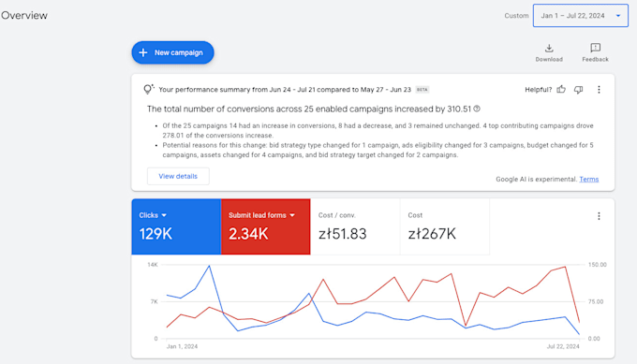
Task: Click the 150.00 right axis label
Action: [x=598, y=265]
